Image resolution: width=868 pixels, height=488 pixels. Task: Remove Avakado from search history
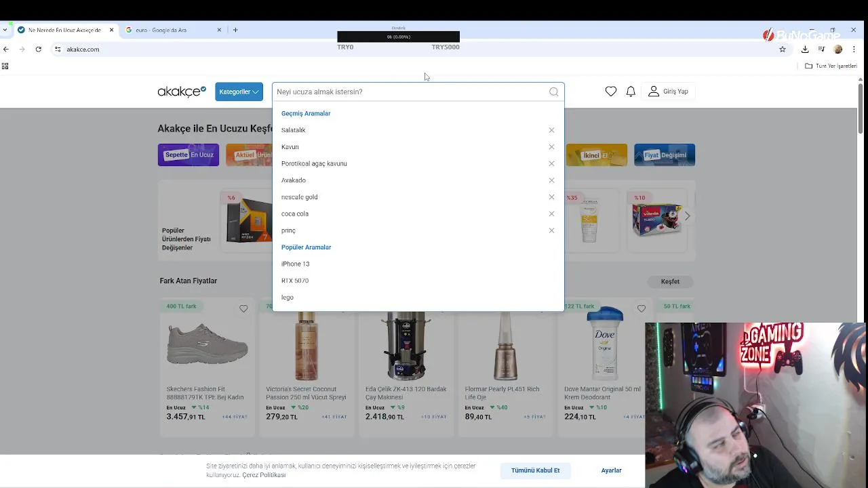(551, 180)
